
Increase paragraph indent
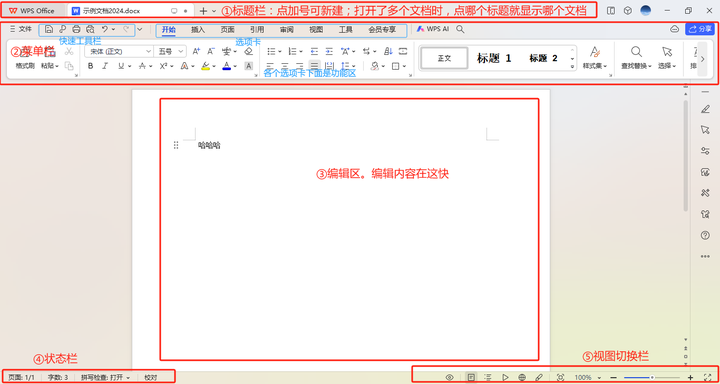329,51
